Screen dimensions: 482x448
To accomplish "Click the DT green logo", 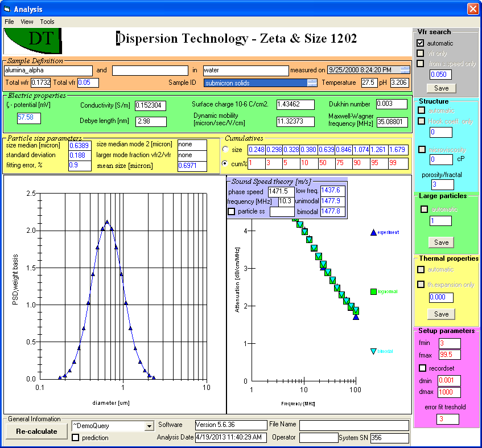I will pos(32,40).
